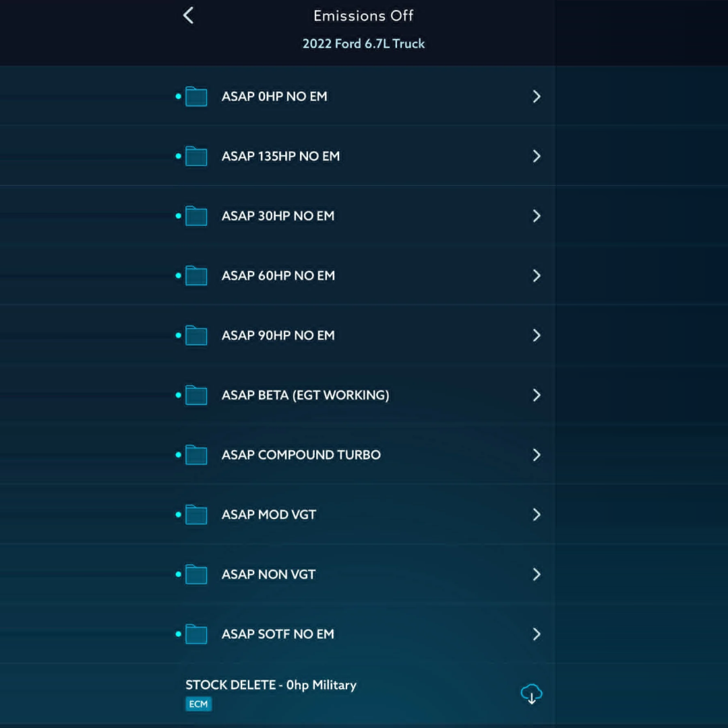Open the ASAP SOTF NO EM folder icon

196,634
